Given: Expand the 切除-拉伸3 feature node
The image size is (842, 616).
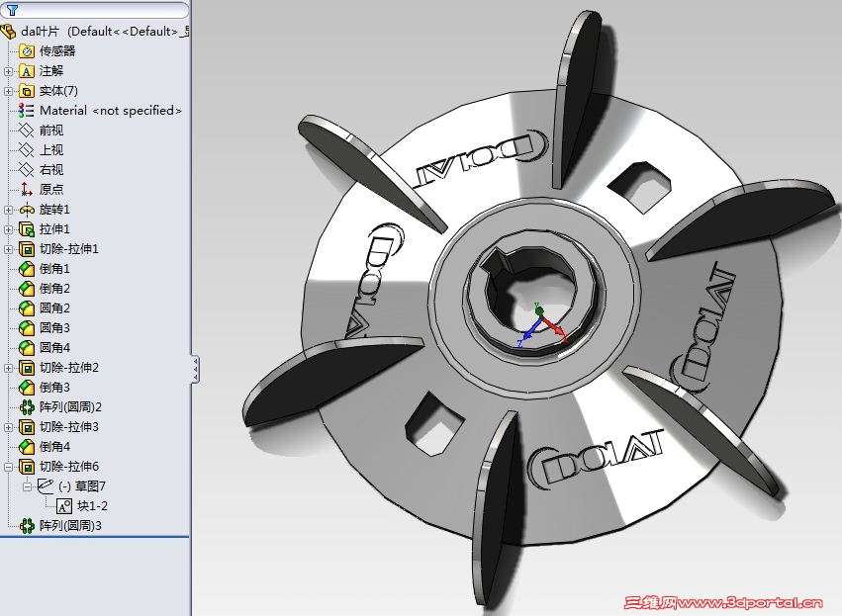Looking at the screenshot, I should tap(8, 427).
